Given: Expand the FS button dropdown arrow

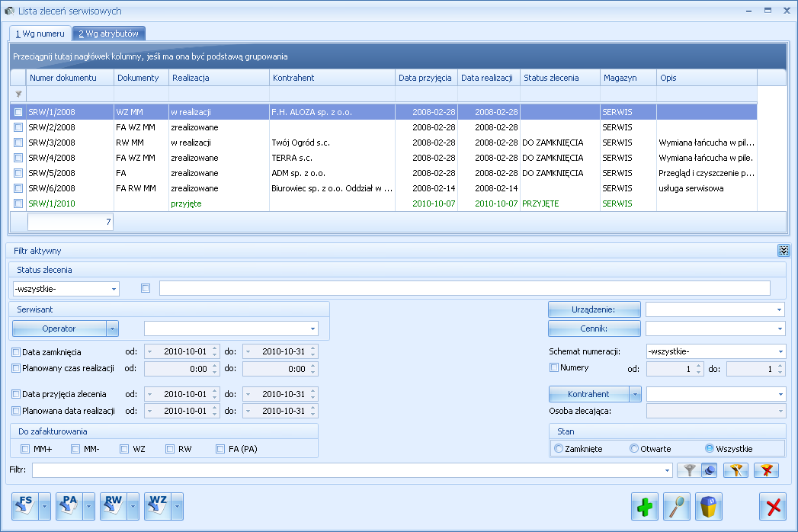Looking at the screenshot, I should coord(44,506).
